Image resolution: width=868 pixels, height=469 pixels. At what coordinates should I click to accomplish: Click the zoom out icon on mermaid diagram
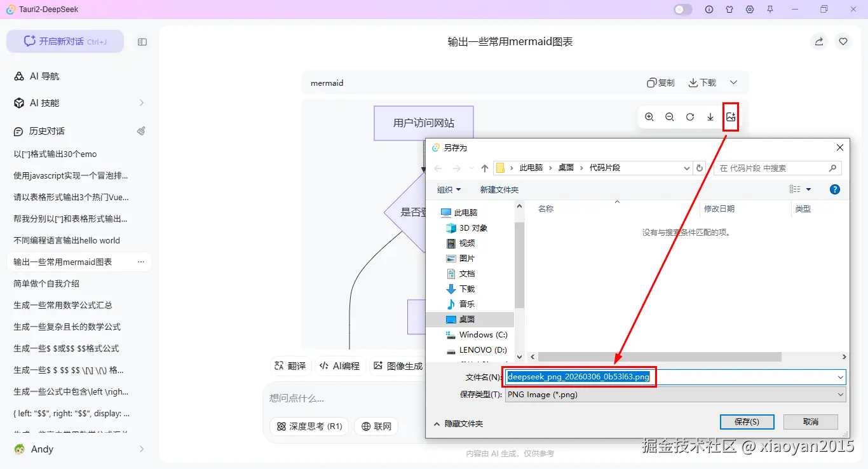click(x=670, y=117)
